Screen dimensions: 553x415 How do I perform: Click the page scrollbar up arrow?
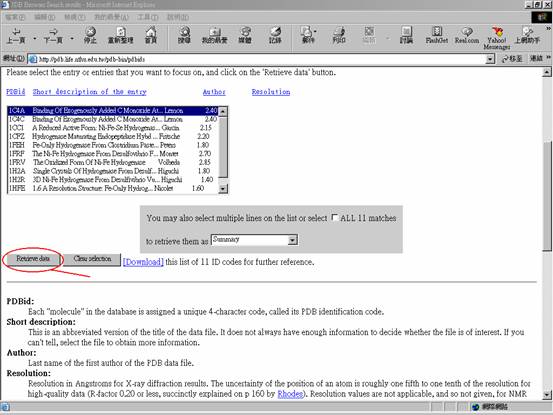click(x=547, y=72)
